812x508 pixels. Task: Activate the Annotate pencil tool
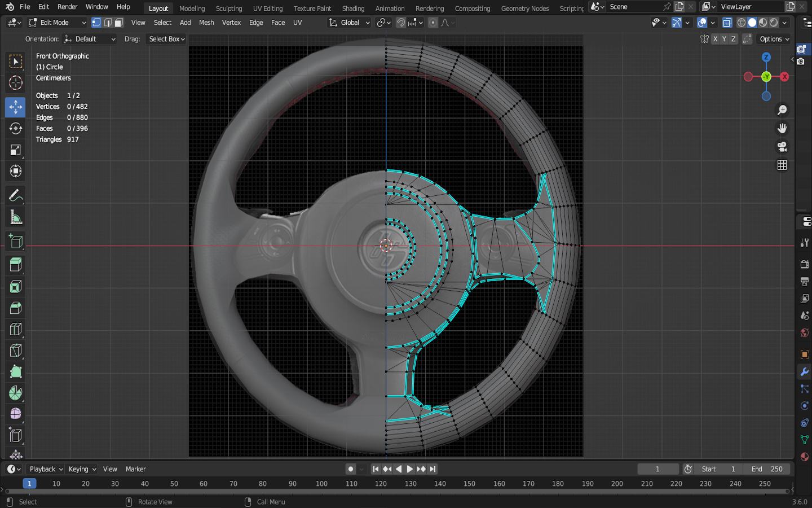16,196
